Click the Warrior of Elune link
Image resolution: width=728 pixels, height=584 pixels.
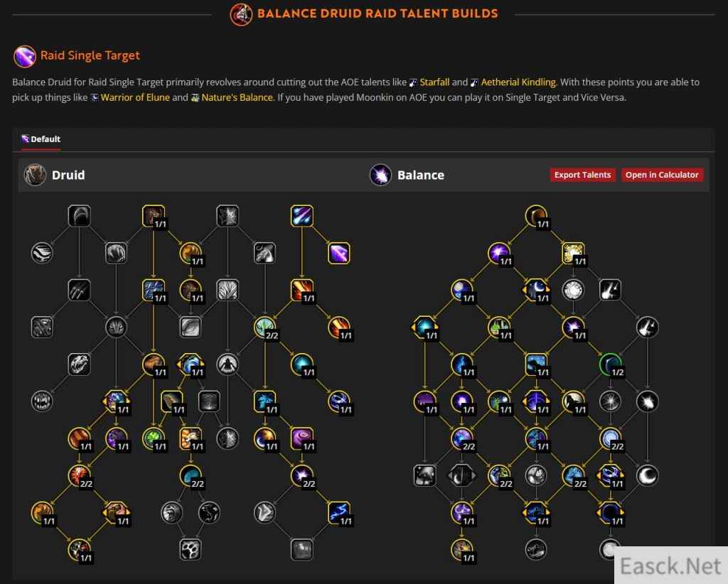(135, 97)
